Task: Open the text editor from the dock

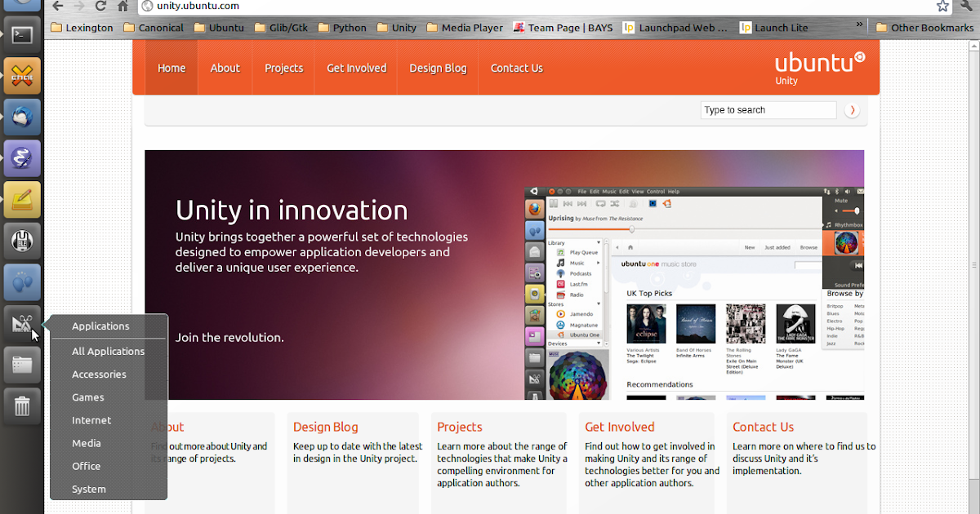Action: click(22, 199)
